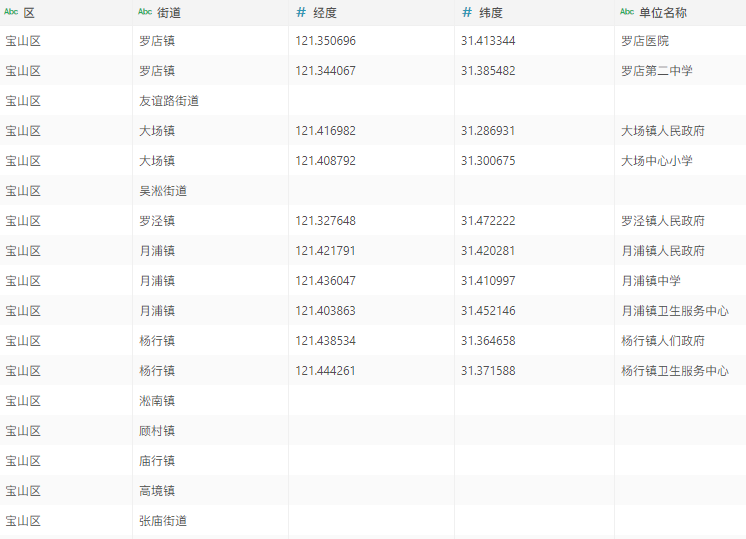Click the 友谊路街道 cell
Screen dimensions: 746x539
pos(169,101)
